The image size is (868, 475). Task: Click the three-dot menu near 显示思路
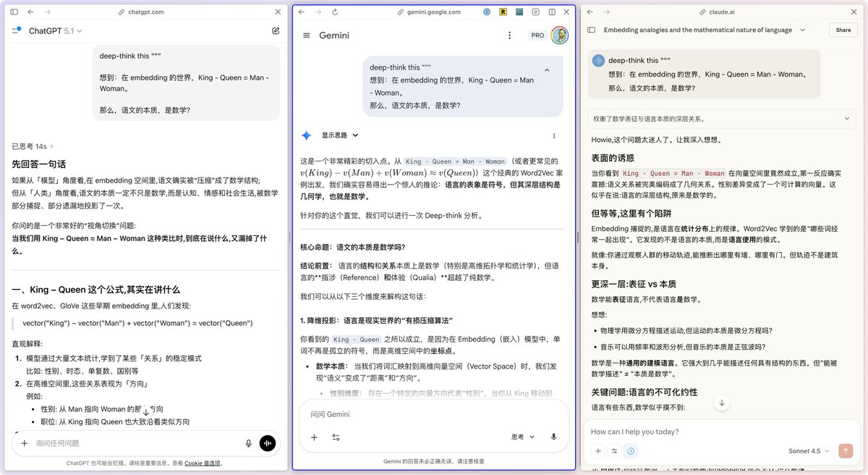[554, 135]
